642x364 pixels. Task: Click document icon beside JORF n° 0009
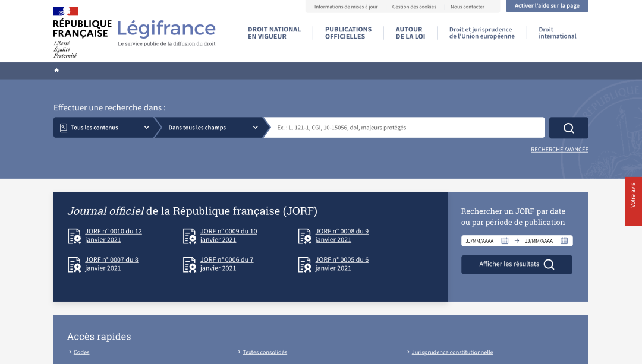pos(190,236)
